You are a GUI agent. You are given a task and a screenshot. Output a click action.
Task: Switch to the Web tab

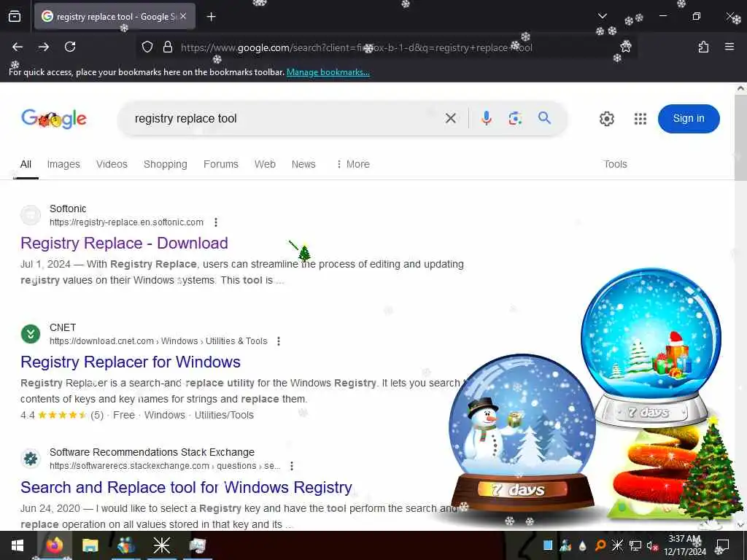(x=265, y=164)
